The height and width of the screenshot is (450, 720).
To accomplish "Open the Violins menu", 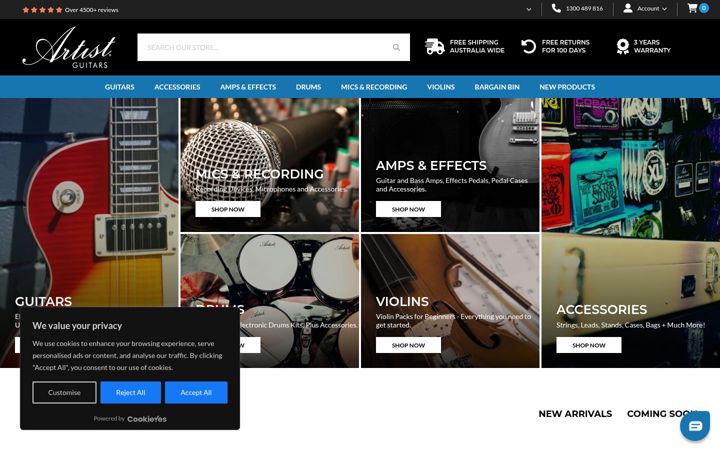I will pos(441,87).
